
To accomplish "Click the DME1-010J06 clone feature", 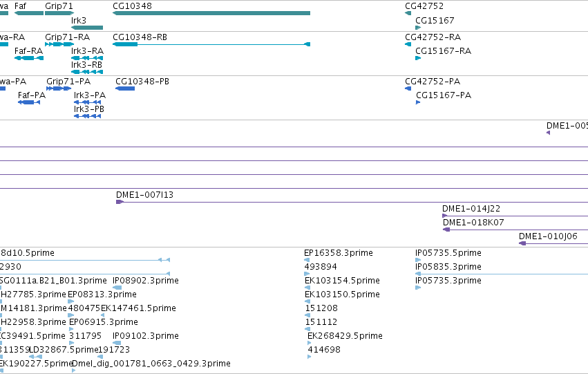I will point(553,243).
